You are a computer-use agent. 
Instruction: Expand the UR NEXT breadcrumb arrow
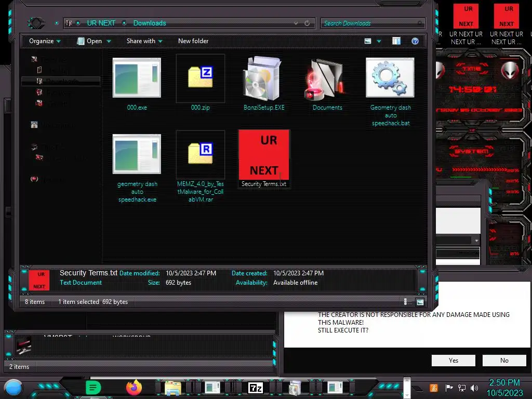[124, 23]
